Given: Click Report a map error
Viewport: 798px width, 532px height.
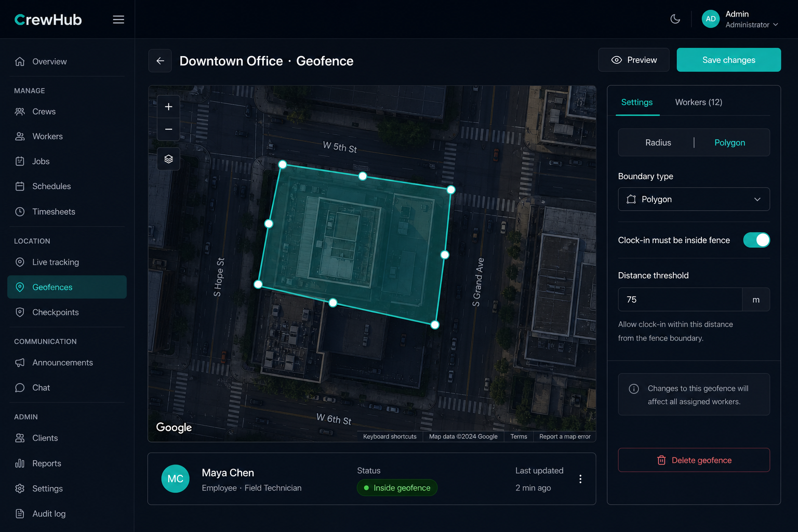Looking at the screenshot, I should [565, 436].
